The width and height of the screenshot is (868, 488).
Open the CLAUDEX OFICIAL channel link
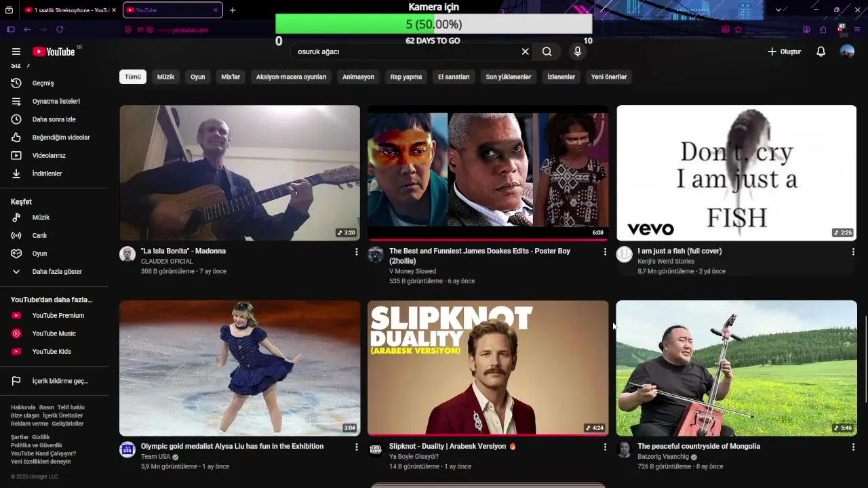167,262
